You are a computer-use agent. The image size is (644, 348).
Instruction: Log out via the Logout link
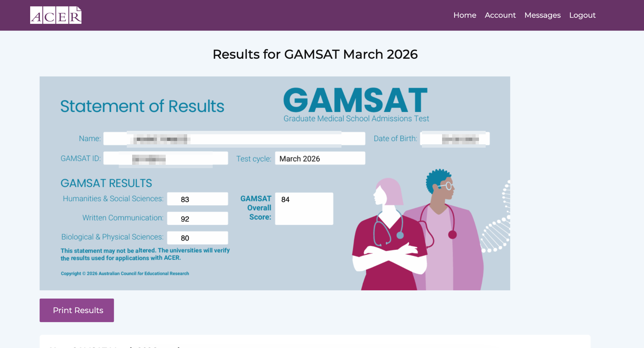click(582, 15)
